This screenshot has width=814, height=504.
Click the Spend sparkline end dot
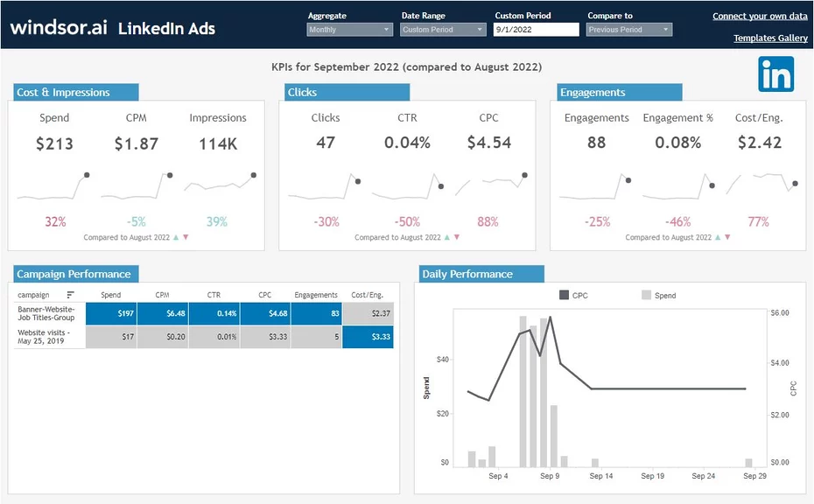tap(87, 175)
